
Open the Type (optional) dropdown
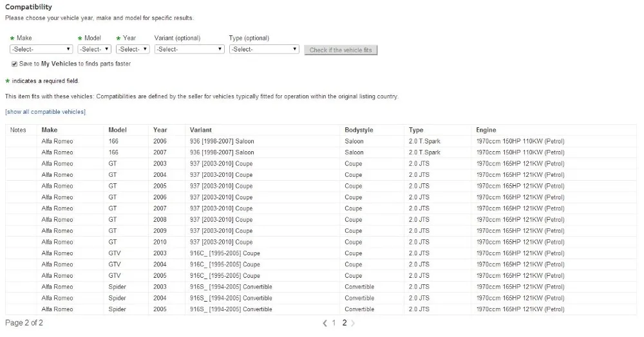tap(263, 49)
